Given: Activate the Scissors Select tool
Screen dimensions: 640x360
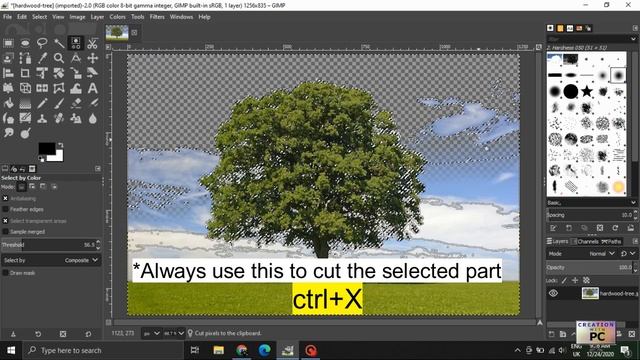Looking at the screenshot, I should [x=93, y=43].
